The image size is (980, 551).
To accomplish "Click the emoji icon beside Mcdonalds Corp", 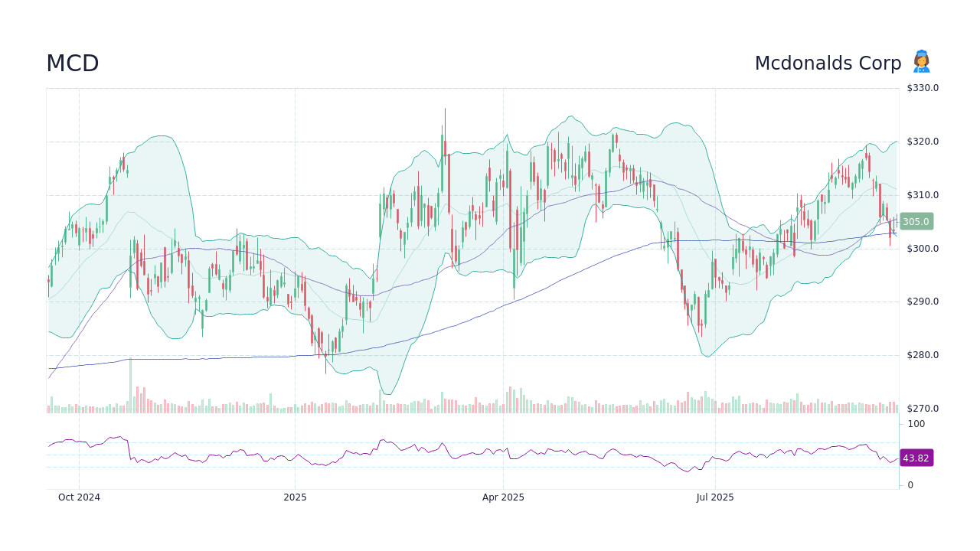I will pyautogui.click(x=921, y=63).
